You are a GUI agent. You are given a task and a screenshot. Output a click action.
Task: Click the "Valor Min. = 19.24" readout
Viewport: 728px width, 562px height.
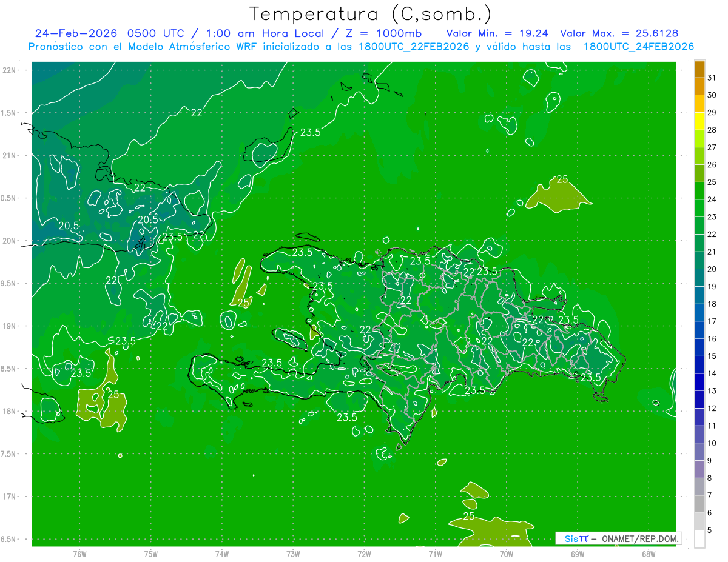pos(497,33)
